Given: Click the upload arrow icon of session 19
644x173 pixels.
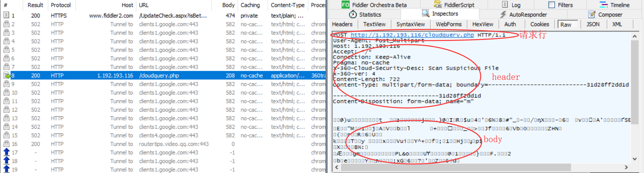Looking at the screenshot, I should click(6, 169).
